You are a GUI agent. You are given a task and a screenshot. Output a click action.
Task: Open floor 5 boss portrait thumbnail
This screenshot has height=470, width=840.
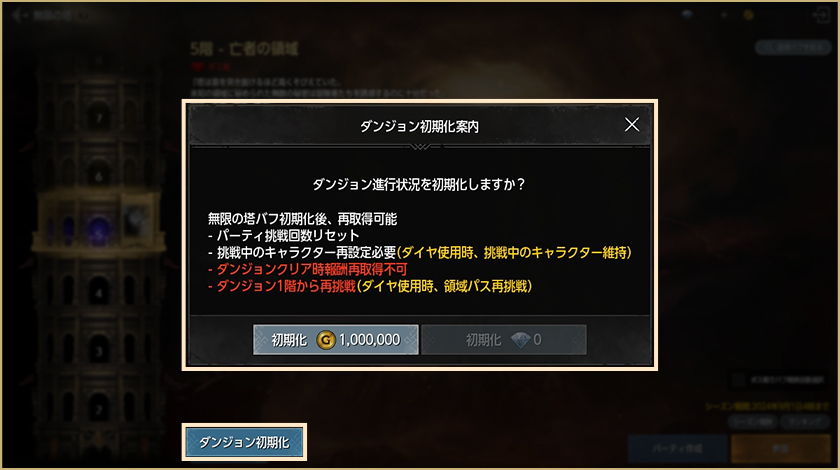137,220
